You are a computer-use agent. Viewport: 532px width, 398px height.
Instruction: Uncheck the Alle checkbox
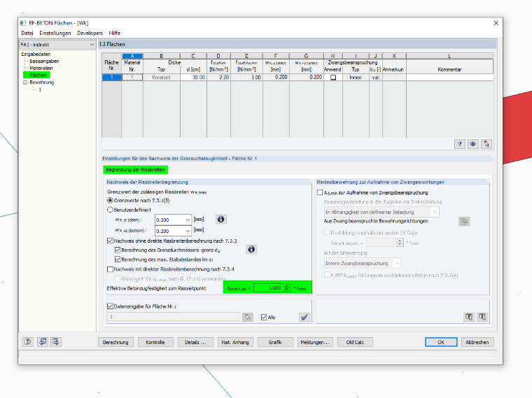[264, 318]
